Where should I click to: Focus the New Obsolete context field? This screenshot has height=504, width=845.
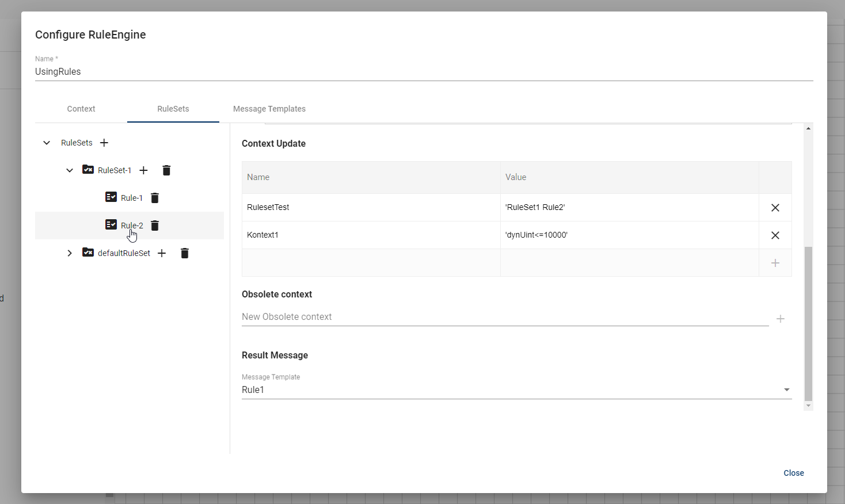pos(505,317)
